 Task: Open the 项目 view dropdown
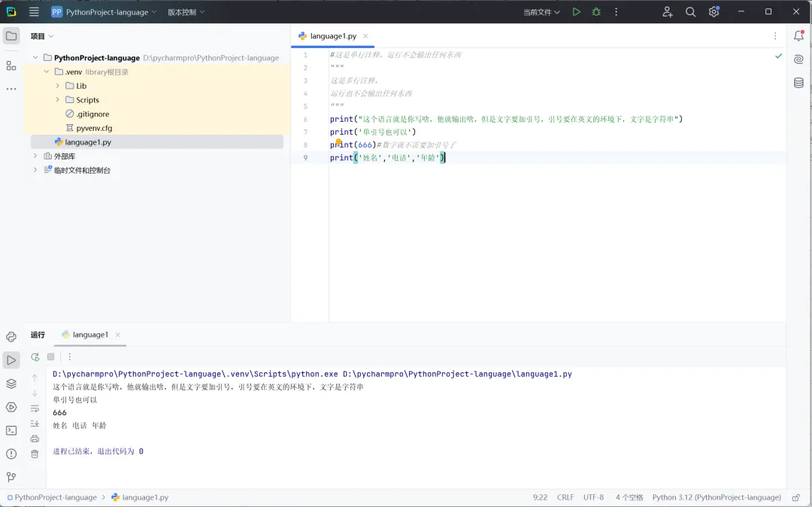[x=42, y=36]
